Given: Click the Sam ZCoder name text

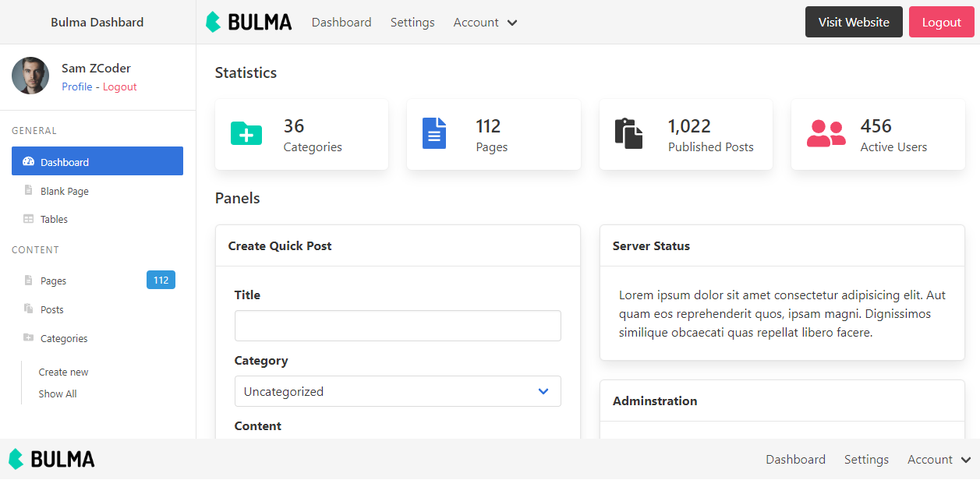Looking at the screenshot, I should (x=96, y=68).
